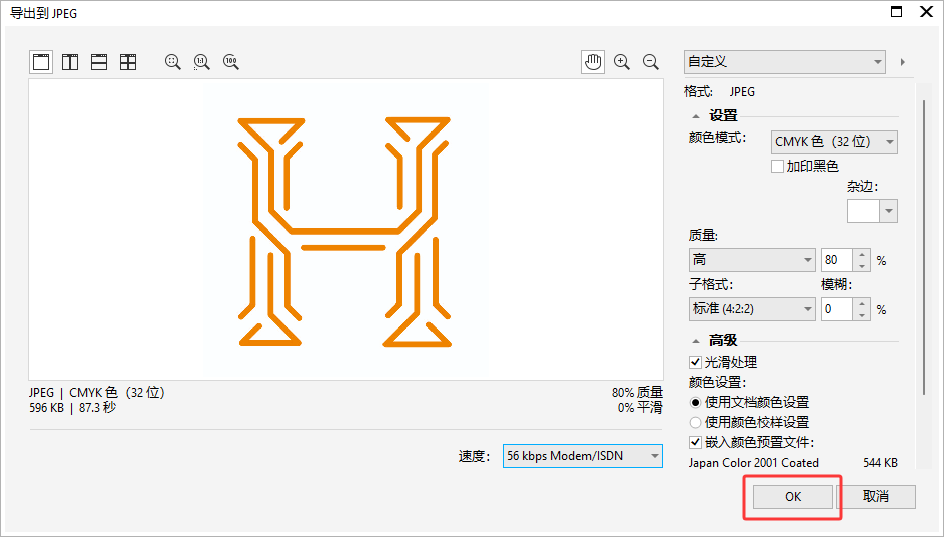Image resolution: width=944 pixels, height=537 pixels.
Task: Click the quality value field showing 80
Action: 837,260
